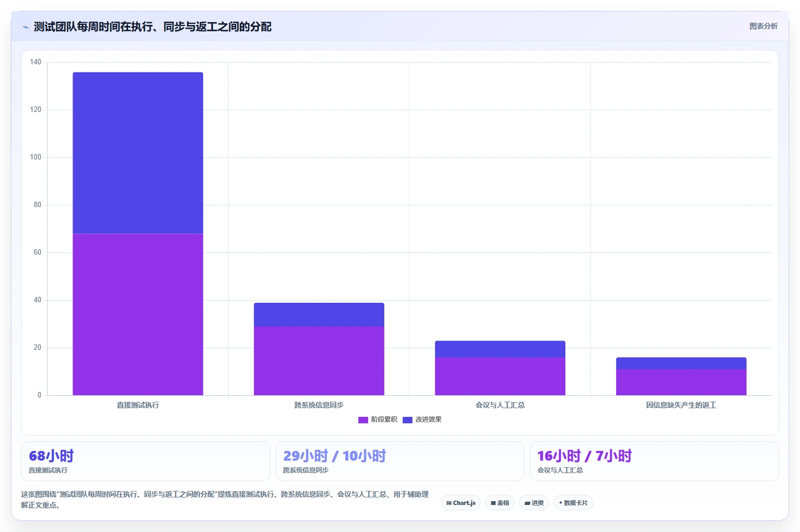The image size is (800, 532).
Task: Click the purple 因信息缺失产生的返工 bar segment
Action: (x=681, y=382)
